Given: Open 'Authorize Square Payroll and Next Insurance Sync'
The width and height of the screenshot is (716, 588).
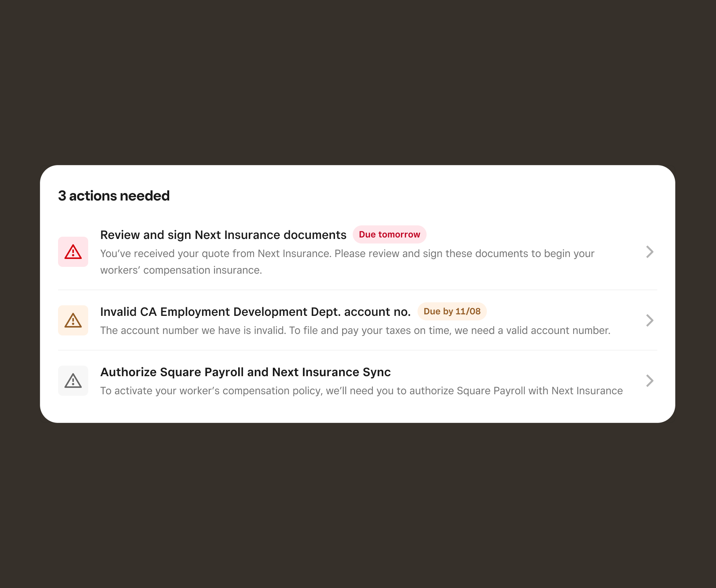Looking at the screenshot, I should [x=245, y=372].
